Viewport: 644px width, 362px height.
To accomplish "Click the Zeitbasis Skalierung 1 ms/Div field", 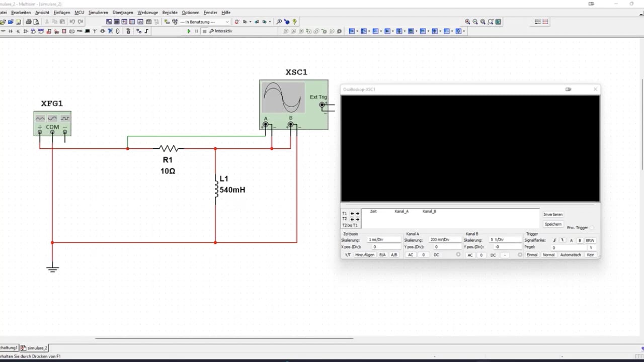I will click(384, 240).
